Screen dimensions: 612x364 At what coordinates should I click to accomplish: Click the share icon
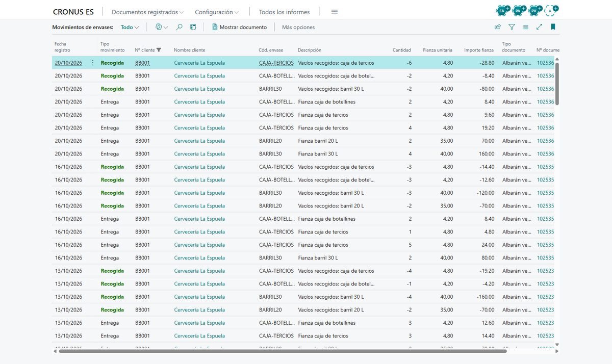coord(498,27)
